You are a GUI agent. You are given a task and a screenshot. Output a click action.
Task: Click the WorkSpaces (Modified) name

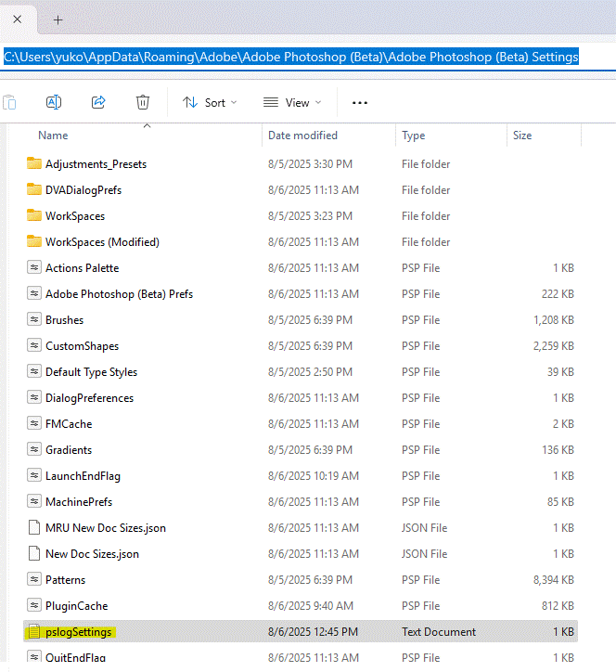[102, 242]
